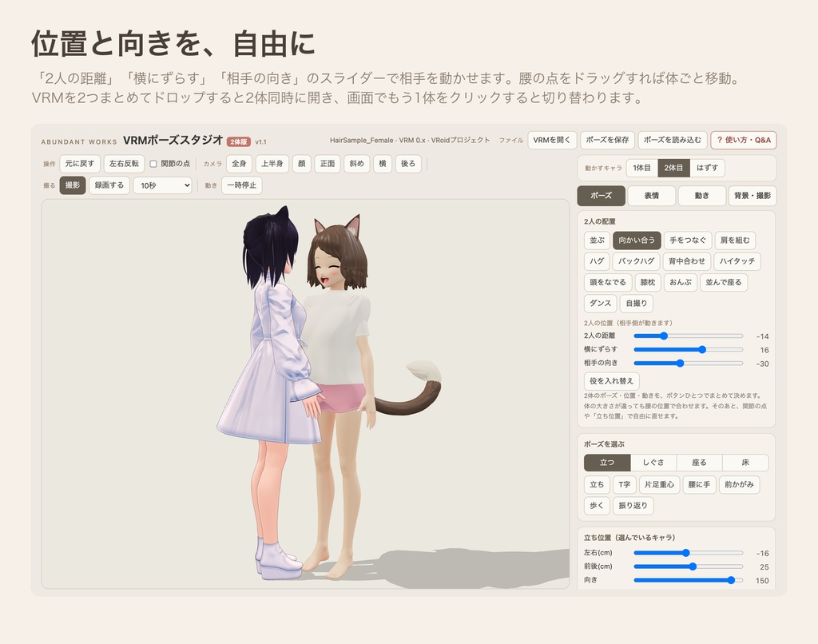The width and height of the screenshot is (818, 644).
Task: Set camera to 上半身 view
Action: click(x=272, y=164)
